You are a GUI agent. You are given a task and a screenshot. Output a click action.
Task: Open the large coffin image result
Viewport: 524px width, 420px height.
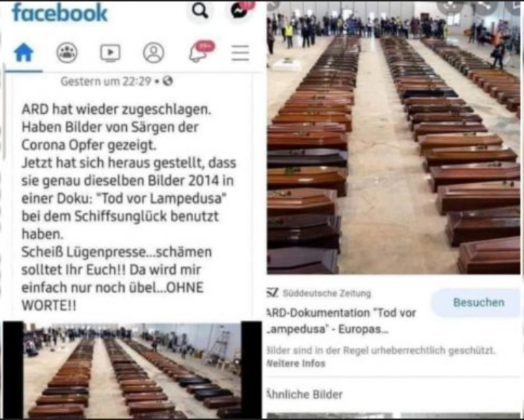pos(394,138)
